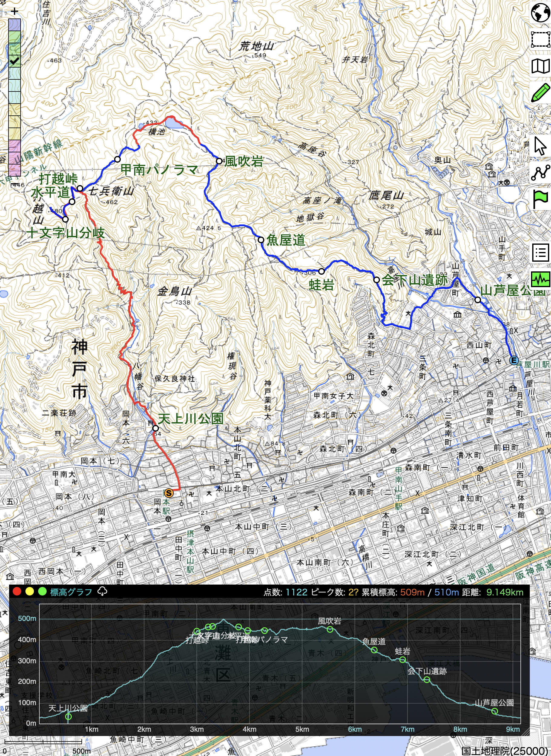Close the elevation graph with red dot
551x756 pixels.
click(x=17, y=592)
